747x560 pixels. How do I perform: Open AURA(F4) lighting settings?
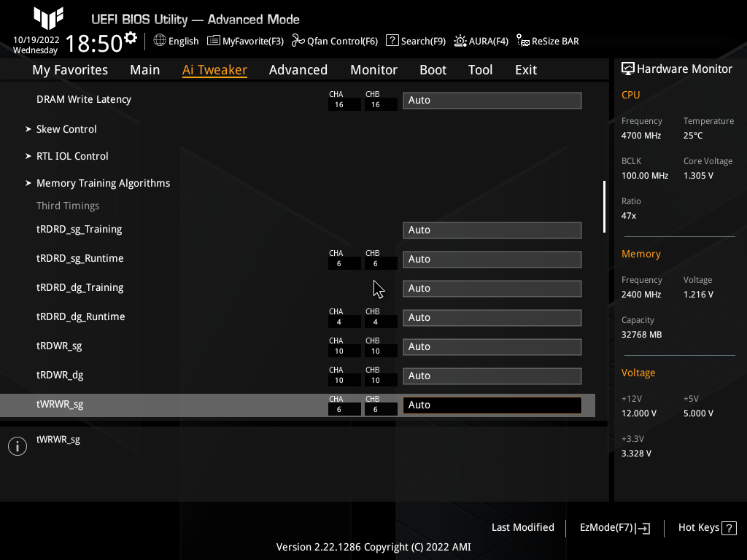(x=481, y=41)
